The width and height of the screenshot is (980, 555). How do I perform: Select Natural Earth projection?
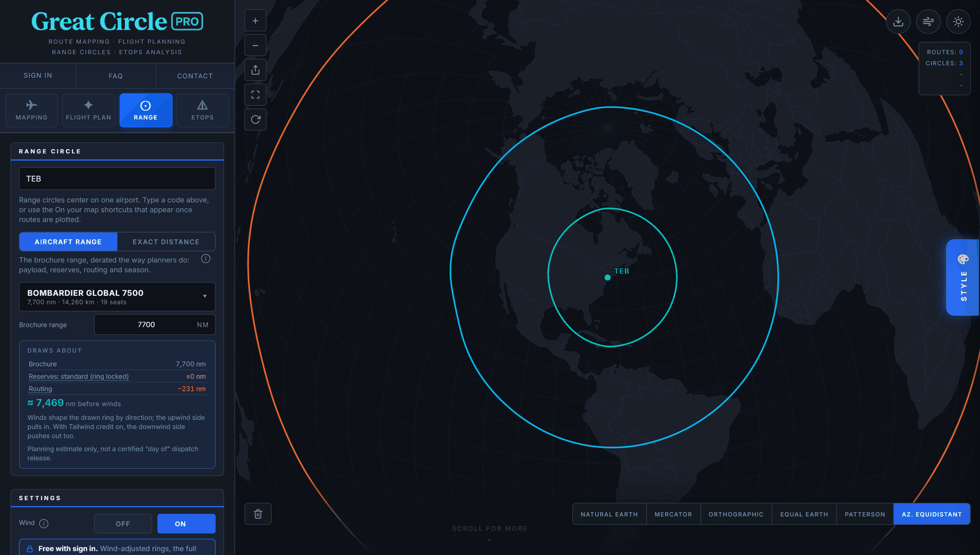[609, 514]
